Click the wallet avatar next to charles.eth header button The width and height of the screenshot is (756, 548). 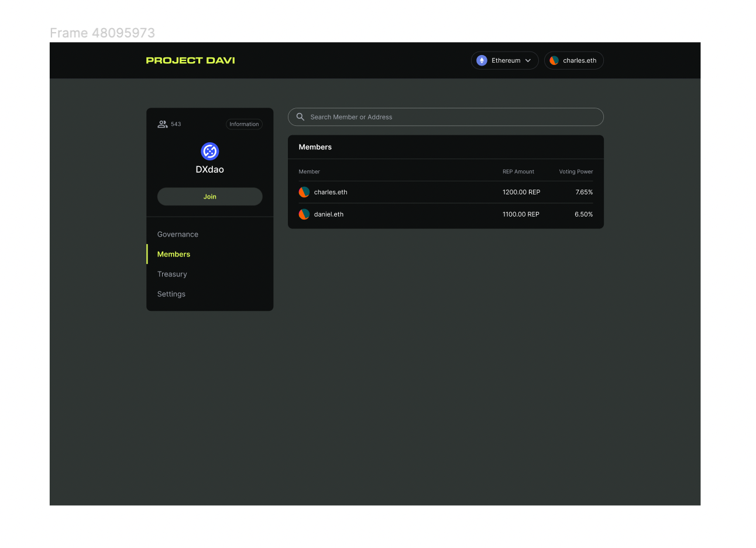click(554, 60)
